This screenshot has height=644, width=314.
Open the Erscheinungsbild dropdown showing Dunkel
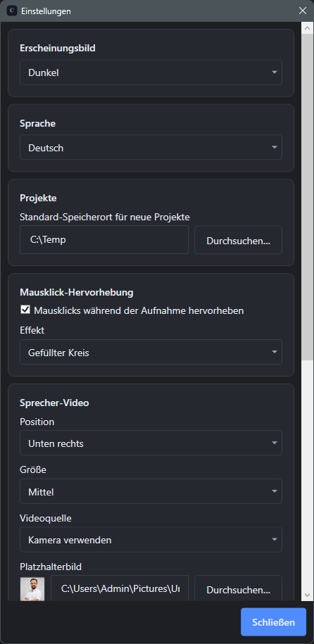coord(151,72)
